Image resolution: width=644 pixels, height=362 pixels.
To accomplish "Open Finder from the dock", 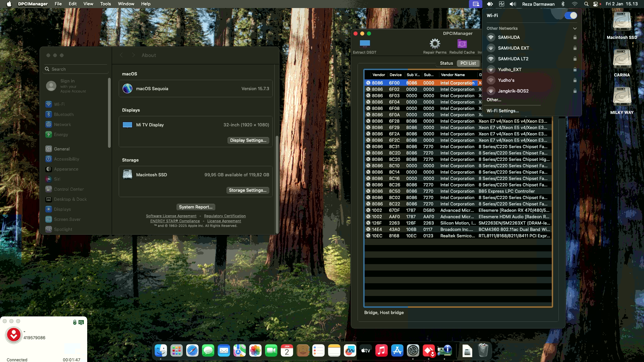I will (161, 351).
